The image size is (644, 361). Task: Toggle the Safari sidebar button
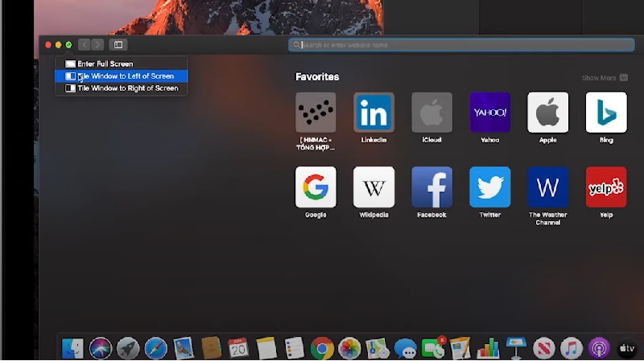coord(118,45)
